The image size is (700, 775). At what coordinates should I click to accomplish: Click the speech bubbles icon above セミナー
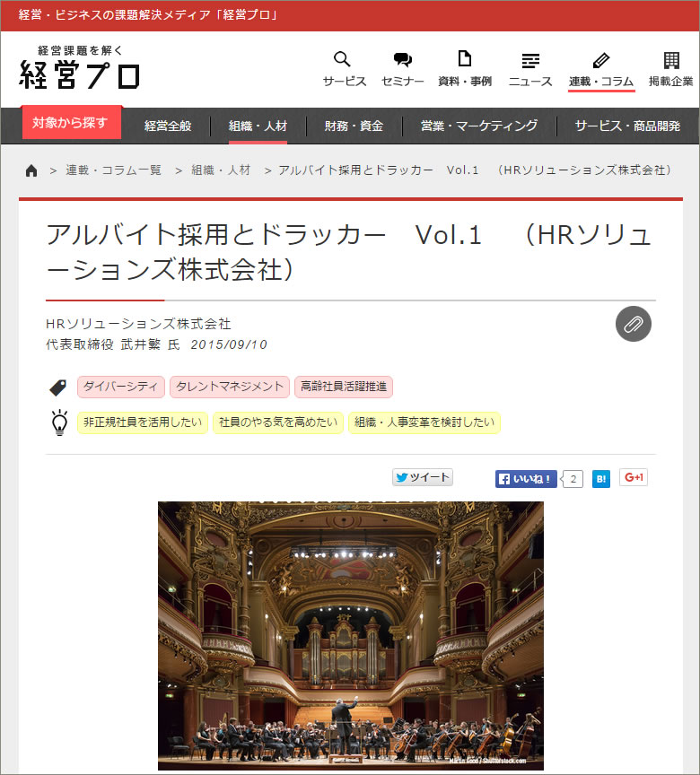(x=403, y=60)
